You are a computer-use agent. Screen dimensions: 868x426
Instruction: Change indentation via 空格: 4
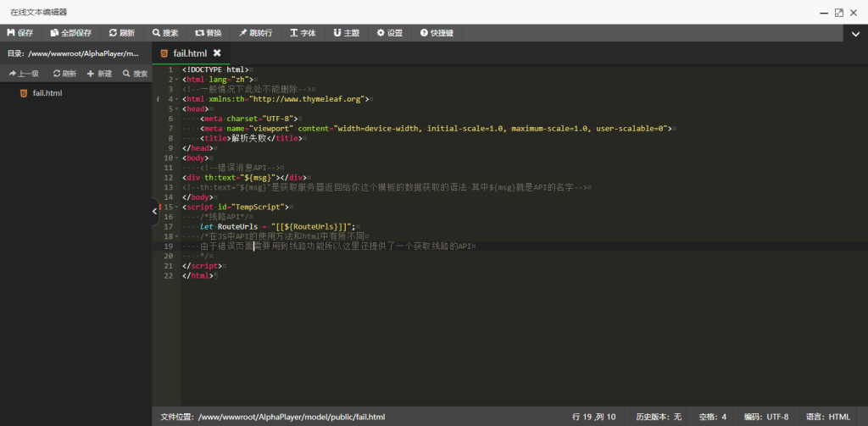pos(712,418)
